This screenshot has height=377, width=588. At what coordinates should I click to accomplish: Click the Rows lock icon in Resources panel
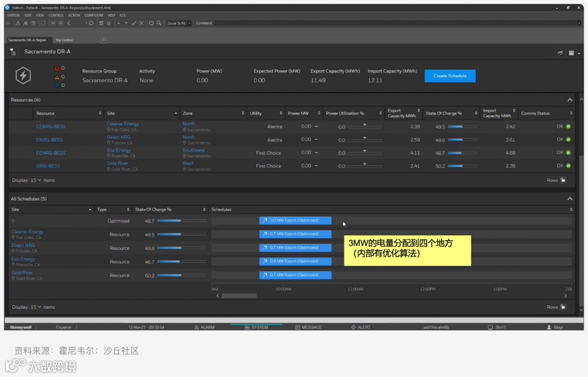[563, 180]
